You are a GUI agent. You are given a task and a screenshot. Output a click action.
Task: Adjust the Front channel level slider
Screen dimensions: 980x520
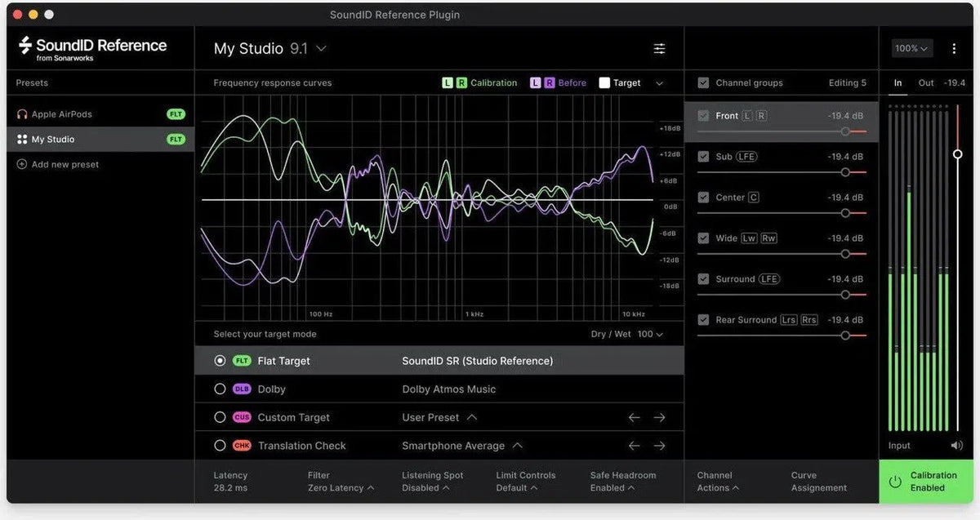coord(844,131)
